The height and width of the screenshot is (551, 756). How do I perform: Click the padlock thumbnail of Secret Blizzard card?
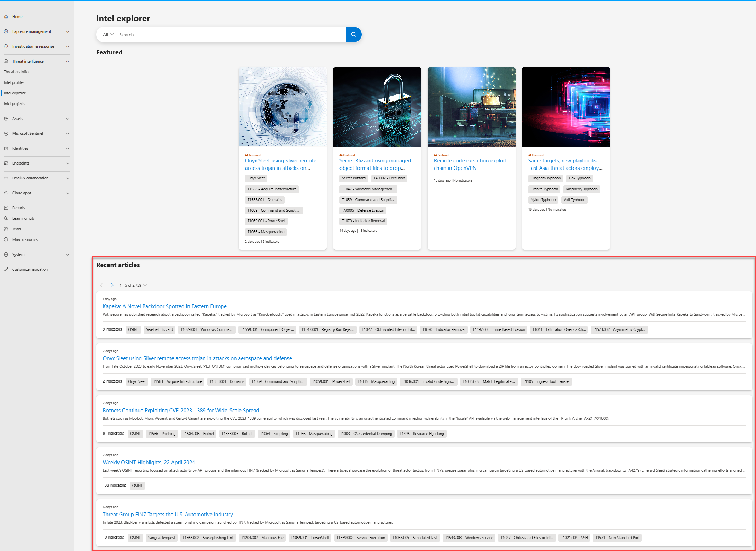point(377,107)
